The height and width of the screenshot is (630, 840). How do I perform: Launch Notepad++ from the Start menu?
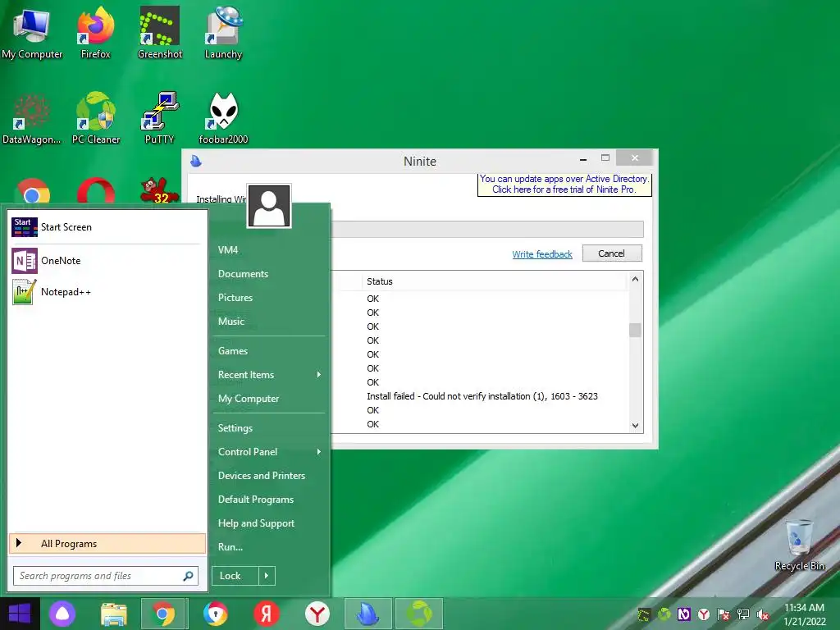point(107,292)
